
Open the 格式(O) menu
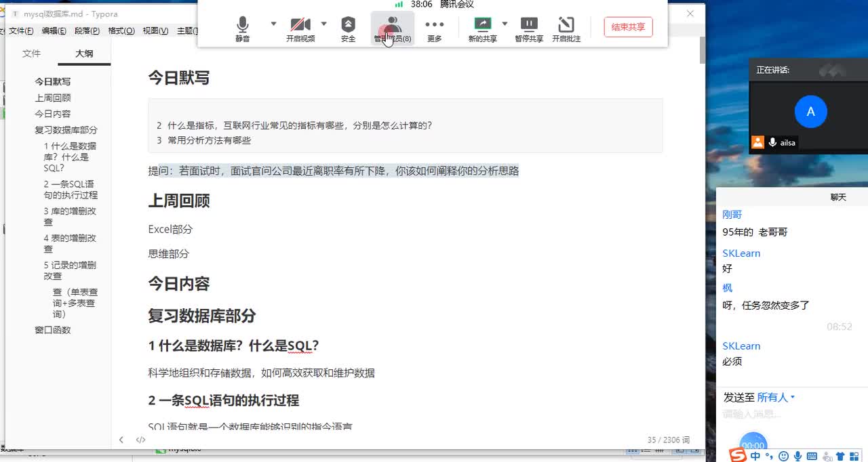(x=121, y=30)
